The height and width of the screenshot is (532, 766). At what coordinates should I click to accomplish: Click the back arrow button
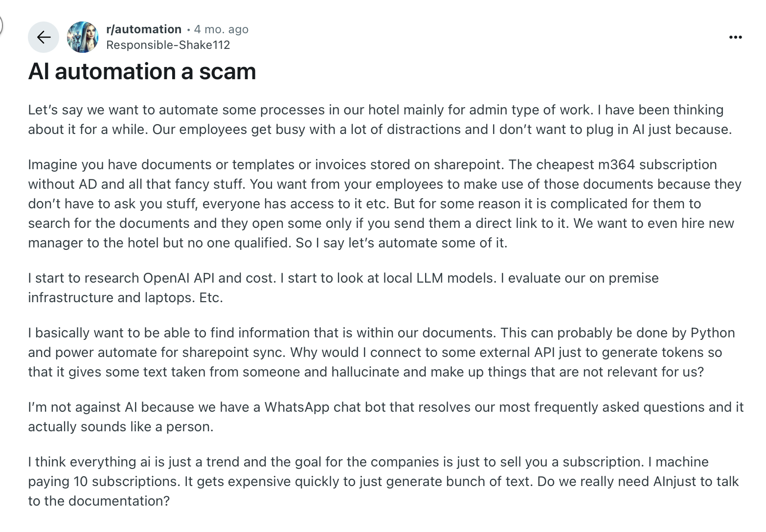click(x=44, y=37)
